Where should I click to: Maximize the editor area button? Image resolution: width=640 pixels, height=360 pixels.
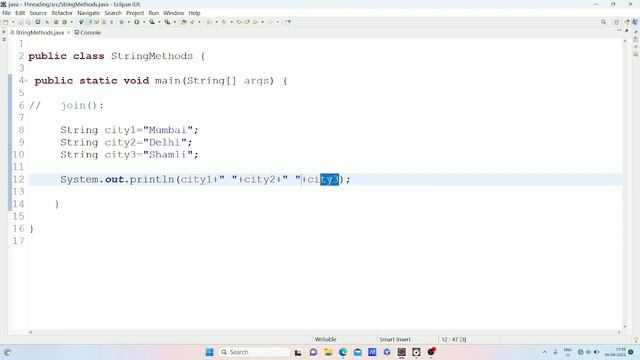[x=627, y=31]
